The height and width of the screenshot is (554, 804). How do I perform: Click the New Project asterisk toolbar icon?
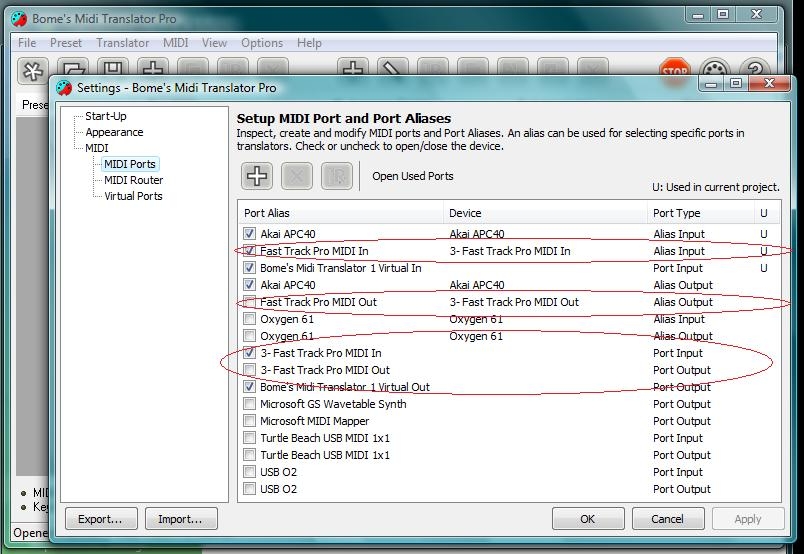(33, 71)
